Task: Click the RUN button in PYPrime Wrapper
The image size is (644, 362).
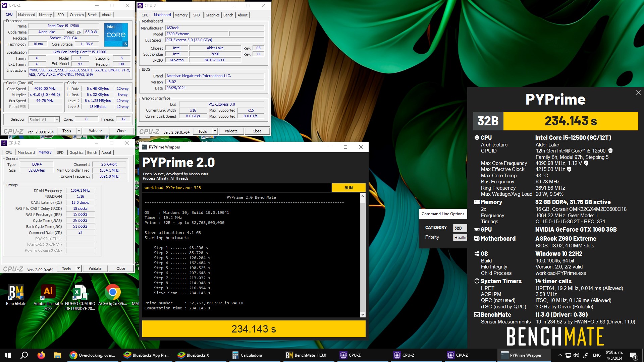Action: [x=348, y=188]
